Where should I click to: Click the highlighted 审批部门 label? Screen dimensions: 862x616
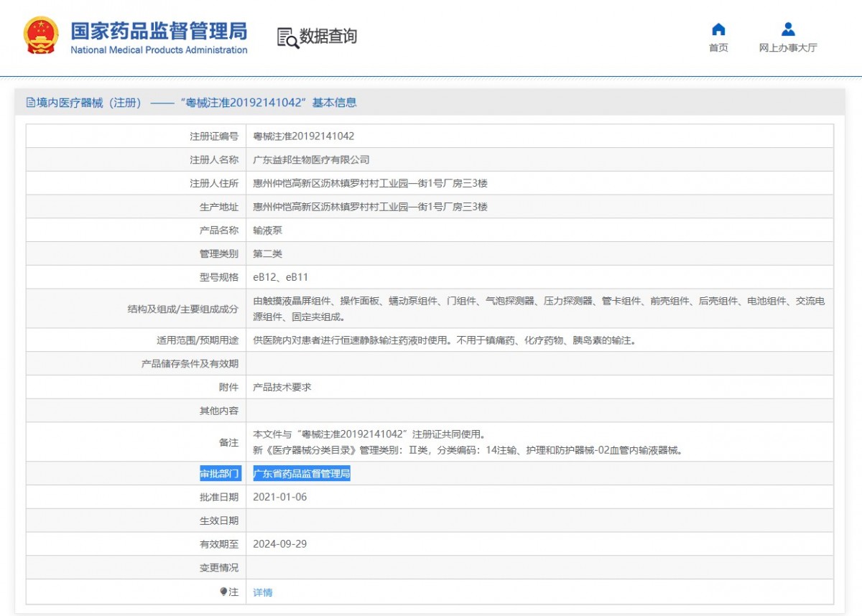pos(220,474)
